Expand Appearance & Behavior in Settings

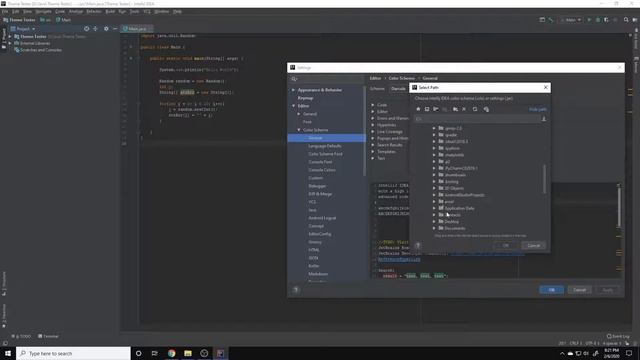(x=293, y=90)
